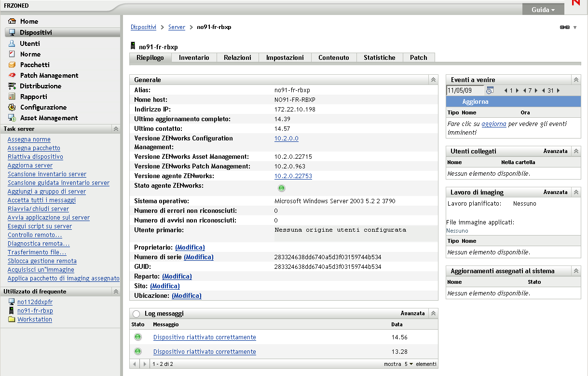Open the Controllo remoto task link
Viewport: 588px width, 376px height.
(35, 235)
